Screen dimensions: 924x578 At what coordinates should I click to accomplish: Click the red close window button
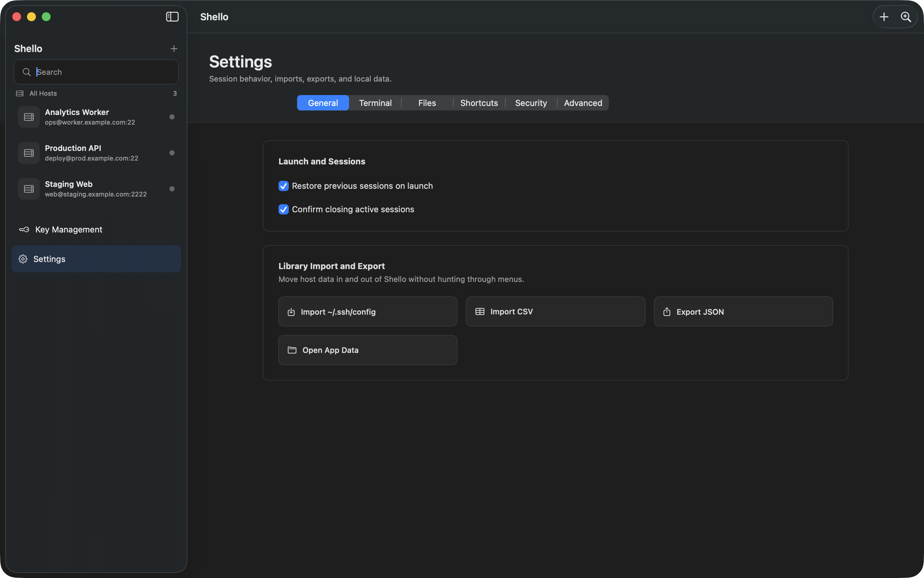17,17
